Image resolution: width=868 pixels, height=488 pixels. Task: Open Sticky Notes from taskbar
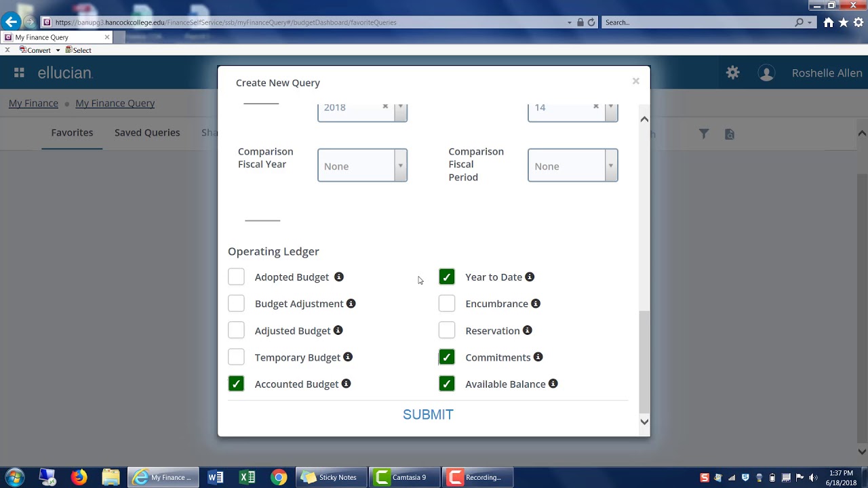point(330,477)
